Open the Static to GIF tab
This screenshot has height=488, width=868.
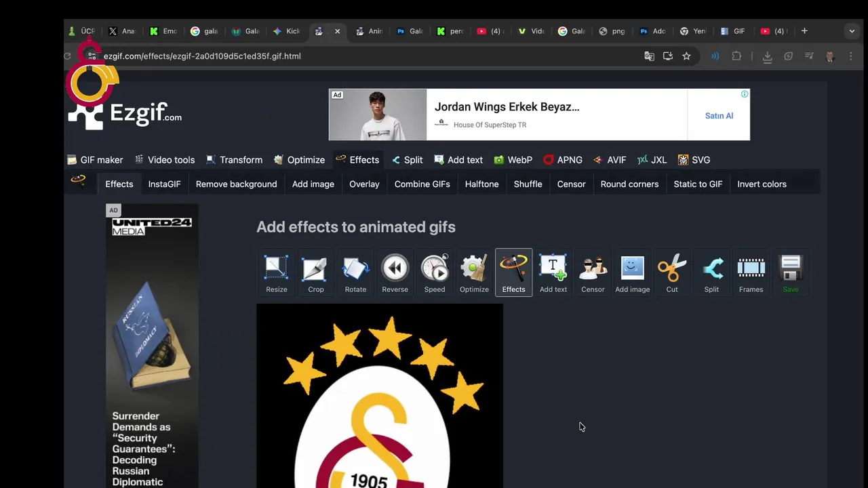pyautogui.click(x=698, y=184)
